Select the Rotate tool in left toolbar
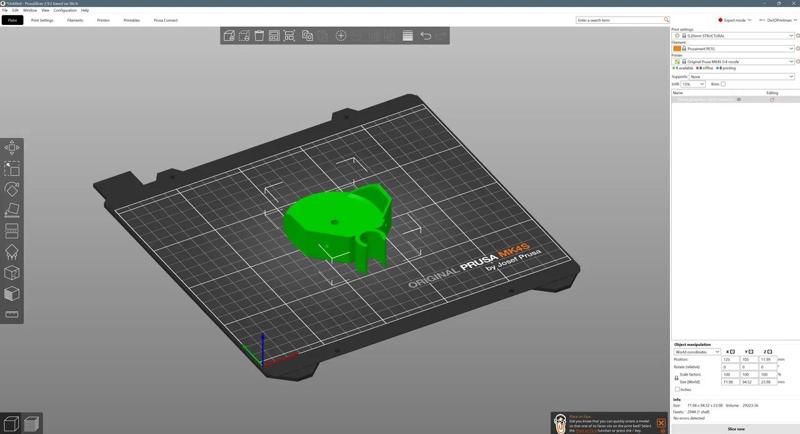This screenshot has height=434, width=800. click(x=12, y=189)
